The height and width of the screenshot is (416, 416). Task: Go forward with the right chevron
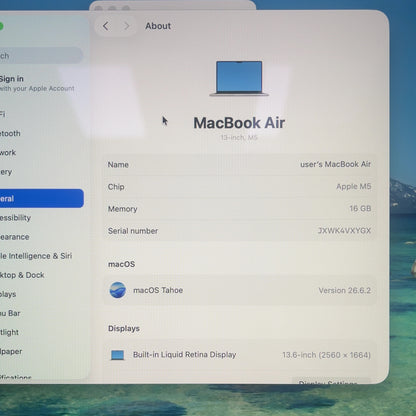(126, 26)
